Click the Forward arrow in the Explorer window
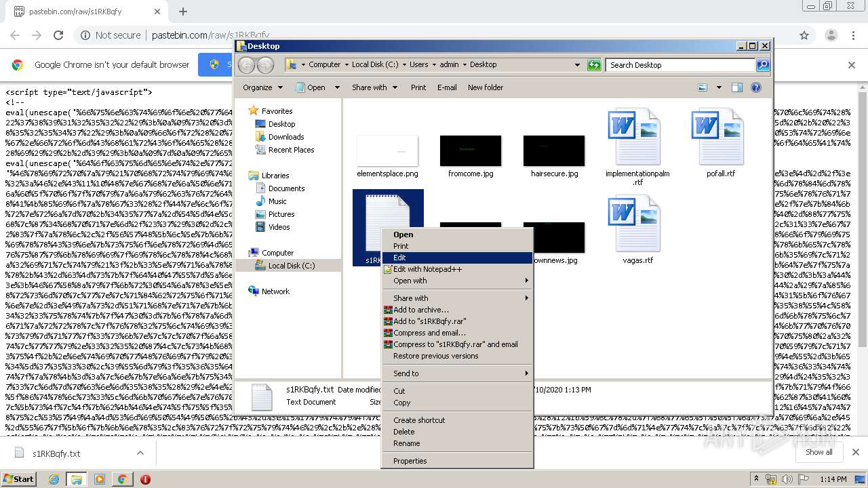 pos(265,65)
